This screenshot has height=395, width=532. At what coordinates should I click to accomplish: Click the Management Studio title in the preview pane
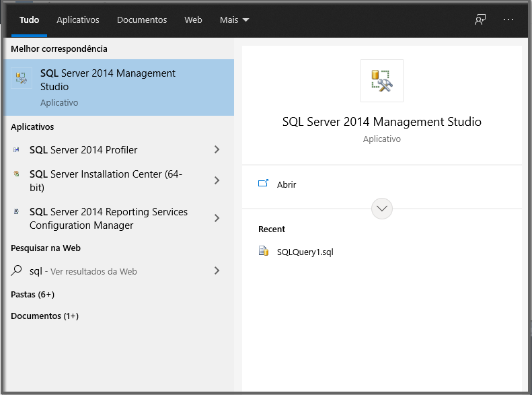click(382, 122)
